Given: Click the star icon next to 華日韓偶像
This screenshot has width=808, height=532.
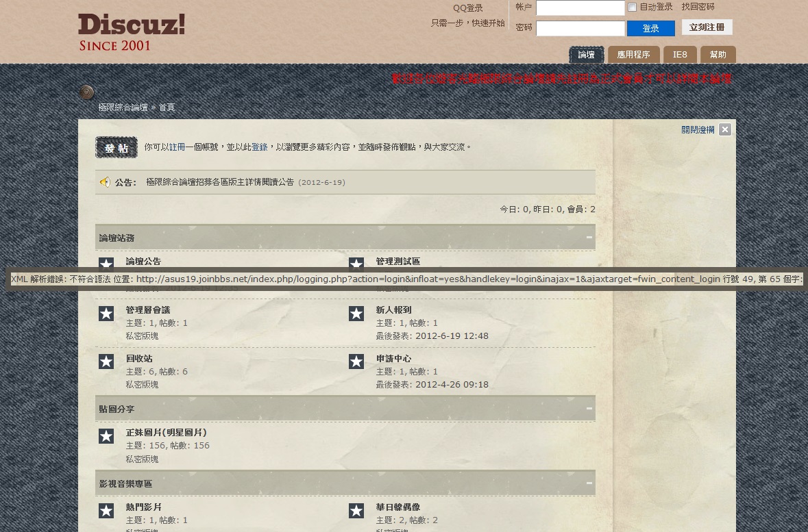Looking at the screenshot, I should (x=356, y=510).
